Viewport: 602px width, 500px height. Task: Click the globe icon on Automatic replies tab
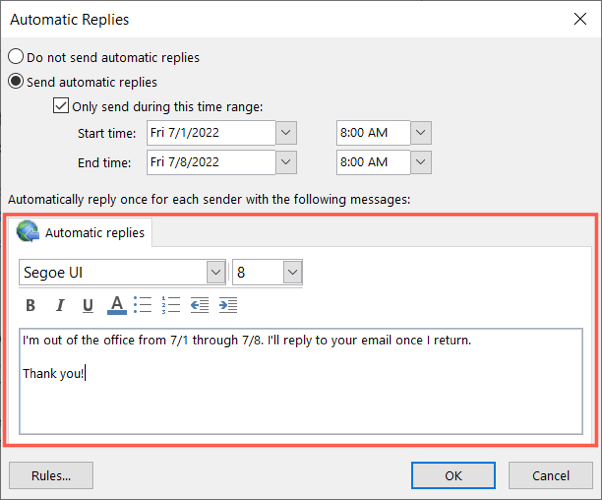tap(27, 232)
